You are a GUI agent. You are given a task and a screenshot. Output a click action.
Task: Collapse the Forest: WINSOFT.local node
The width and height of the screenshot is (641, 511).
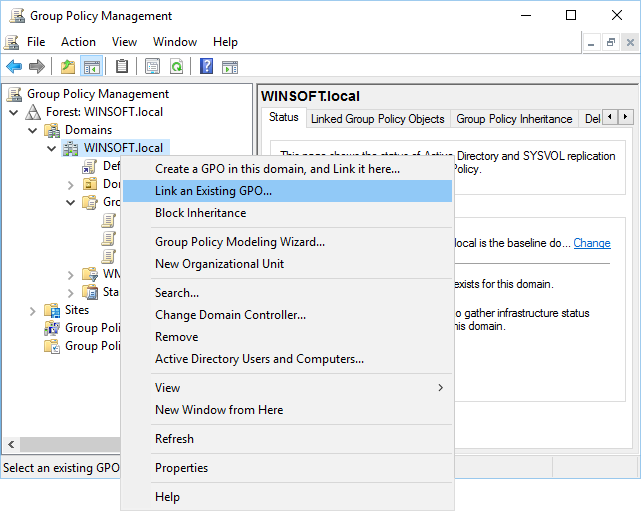[13, 112]
